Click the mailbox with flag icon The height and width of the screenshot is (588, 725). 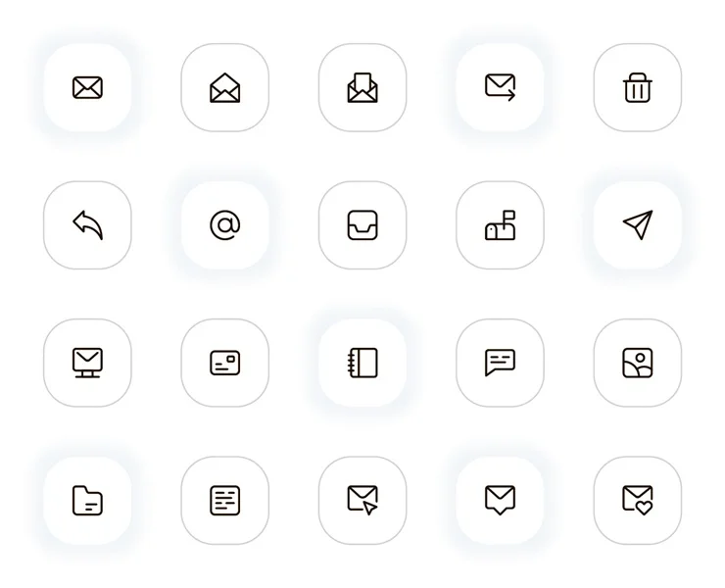click(x=500, y=225)
